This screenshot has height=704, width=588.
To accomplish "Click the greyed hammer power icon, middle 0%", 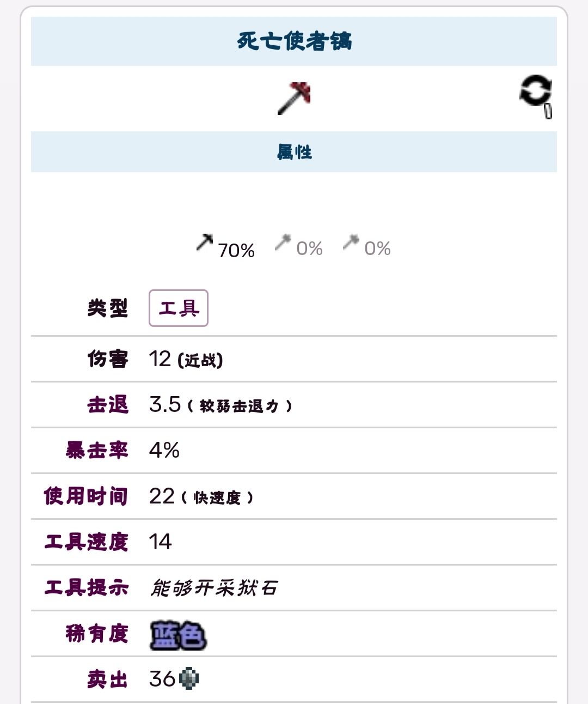I will click(283, 242).
